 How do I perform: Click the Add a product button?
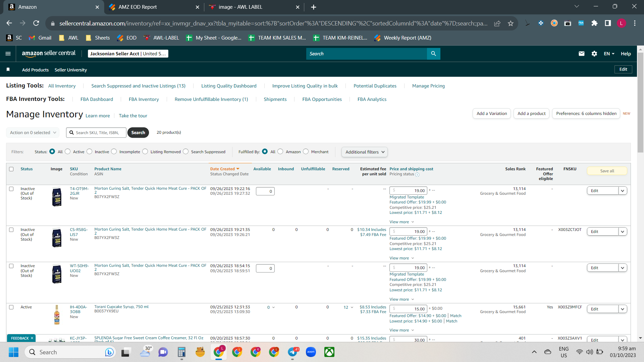pyautogui.click(x=531, y=114)
